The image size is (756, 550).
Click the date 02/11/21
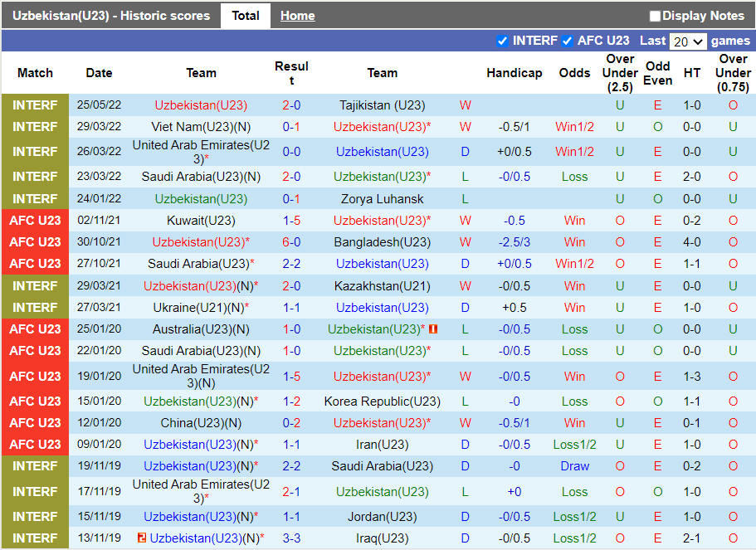[99, 221]
